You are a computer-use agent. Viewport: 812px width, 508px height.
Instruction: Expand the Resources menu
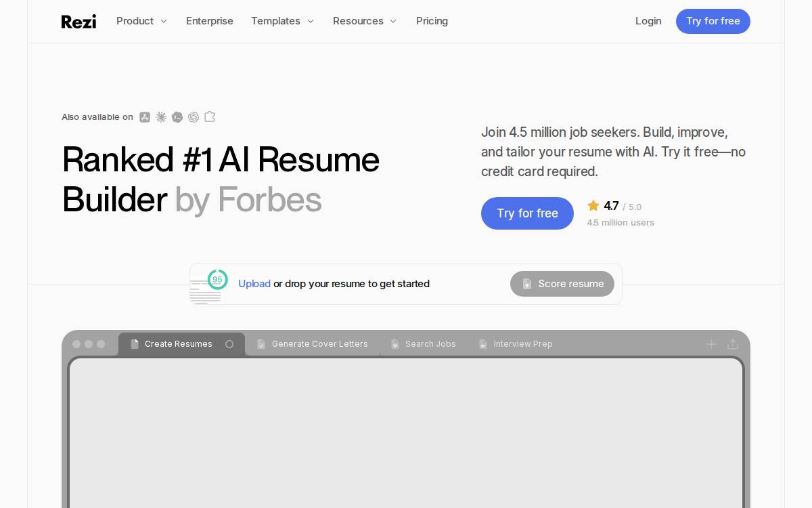point(365,21)
